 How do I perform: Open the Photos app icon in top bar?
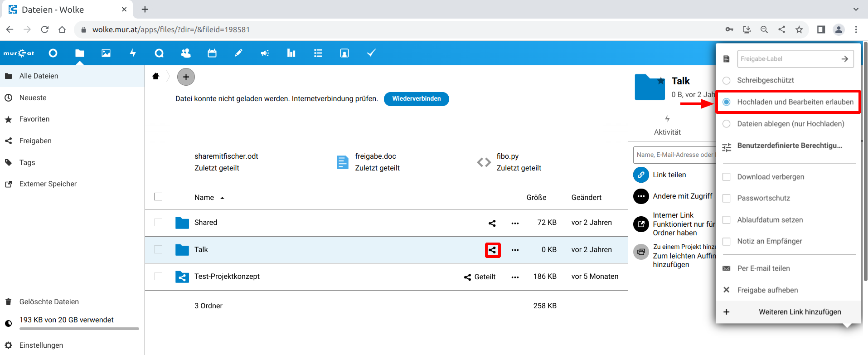pos(106,53)
